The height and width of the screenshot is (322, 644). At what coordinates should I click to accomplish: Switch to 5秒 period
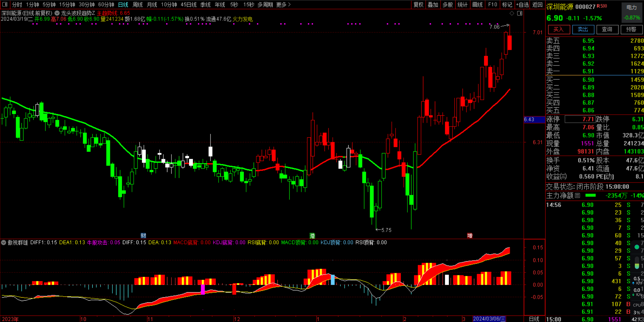coord(234,4)
